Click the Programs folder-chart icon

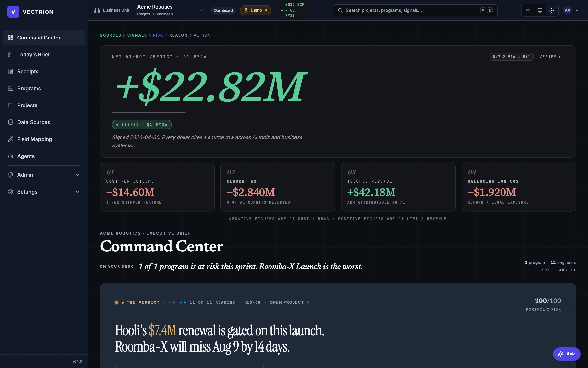pyautogui.click(x=11, y=88)
